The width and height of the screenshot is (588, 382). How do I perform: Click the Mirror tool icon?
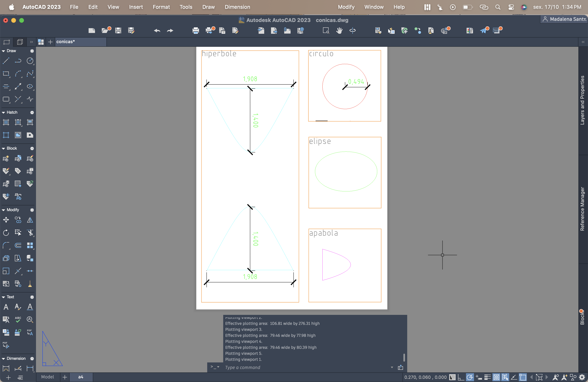pos(30,220)
